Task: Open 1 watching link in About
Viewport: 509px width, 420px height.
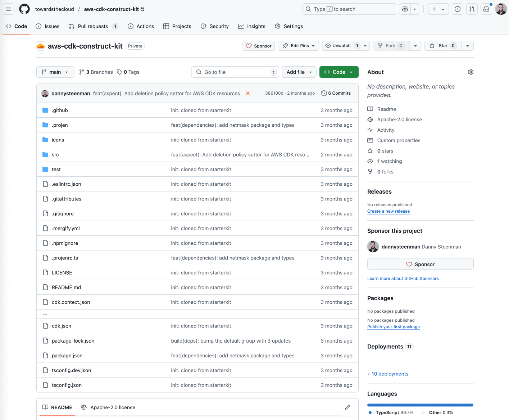Action: pyautogui.click(x=385, y=161)
